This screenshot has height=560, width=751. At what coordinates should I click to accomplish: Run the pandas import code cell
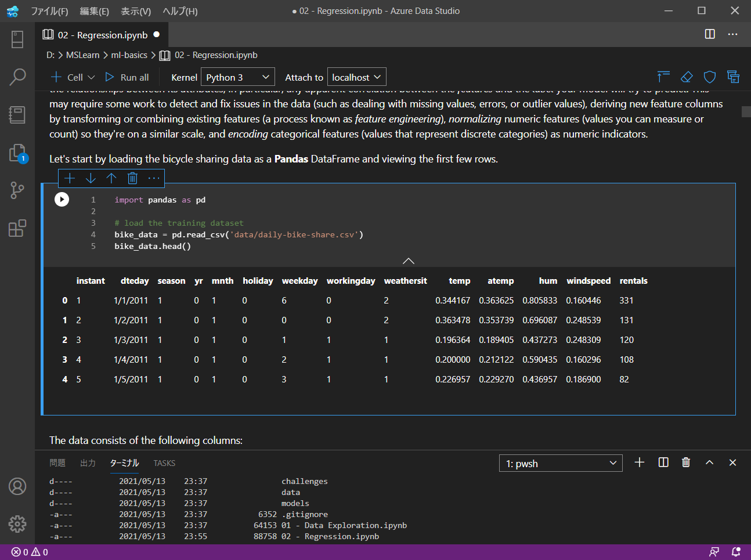[62, 200]
